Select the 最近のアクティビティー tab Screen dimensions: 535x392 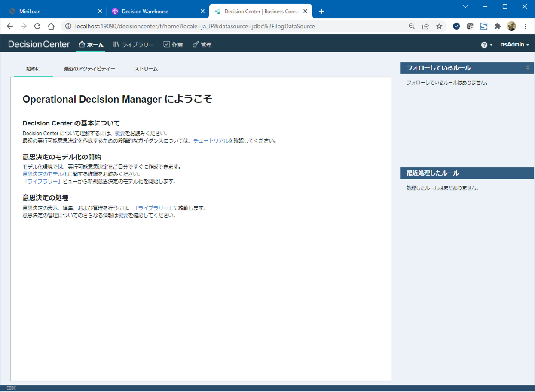(x=89, y=69)
